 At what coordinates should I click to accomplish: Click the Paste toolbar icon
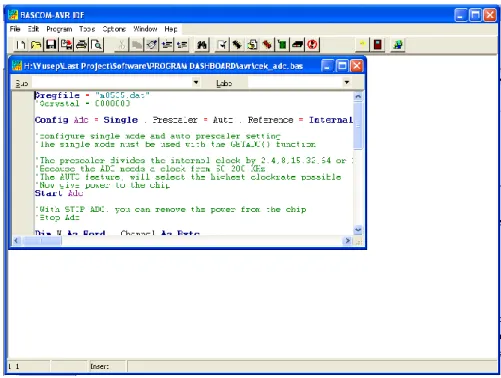(152, 44)
